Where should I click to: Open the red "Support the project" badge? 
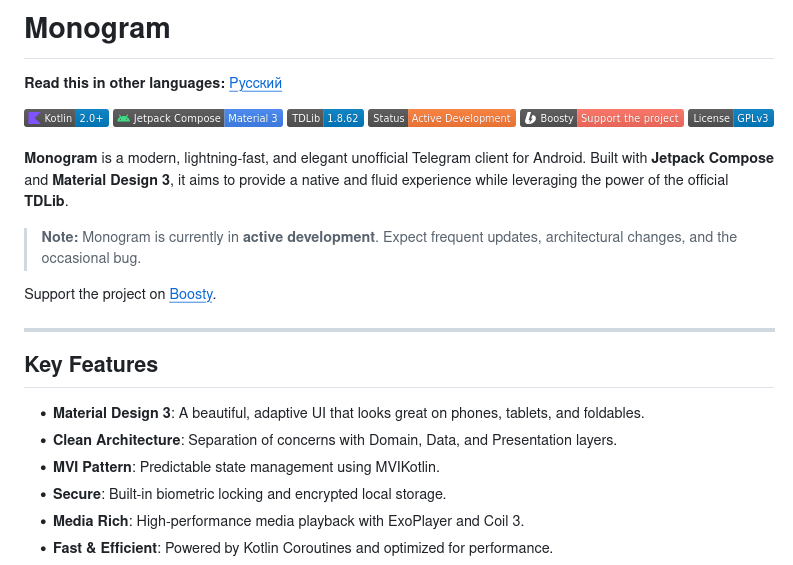click(x=630, y=118)
